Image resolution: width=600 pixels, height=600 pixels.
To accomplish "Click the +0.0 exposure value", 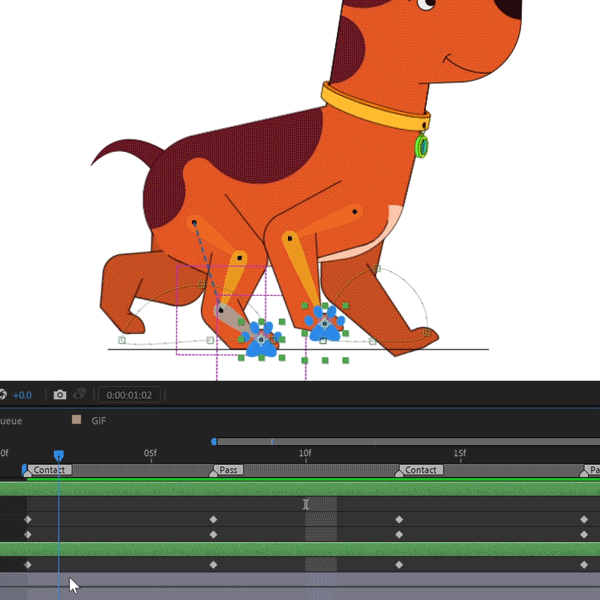I will click(x=22, y=395).
